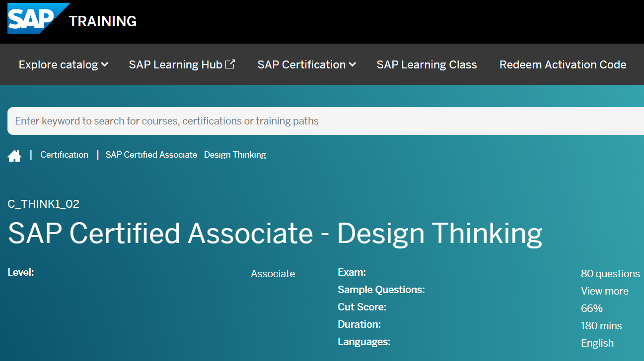Go to SAP Learning Class
644x361 pixels.
427,64
